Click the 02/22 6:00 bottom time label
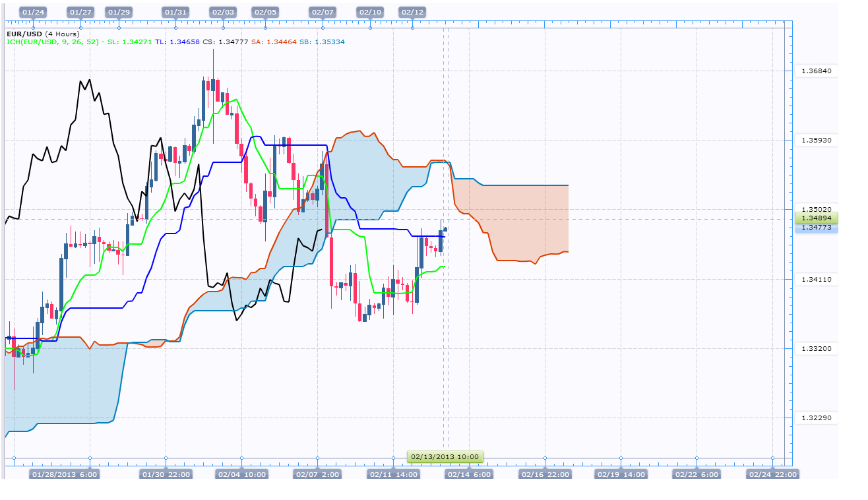868x500 pixels. (x=697, y=474)
